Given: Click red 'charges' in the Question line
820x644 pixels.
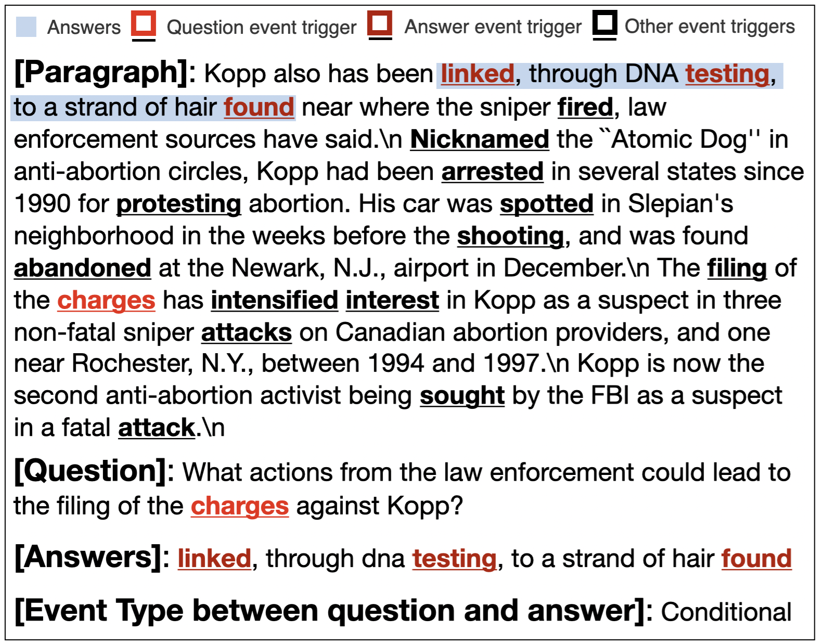Looking at the screenshot, I should [x=240, y=506].
